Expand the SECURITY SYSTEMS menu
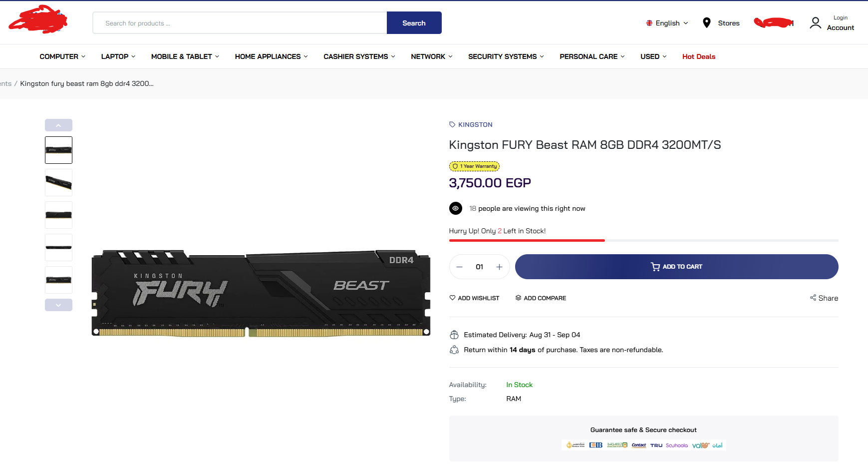Image resolution: width=868 pixels, height=475 pixels. 506,56
